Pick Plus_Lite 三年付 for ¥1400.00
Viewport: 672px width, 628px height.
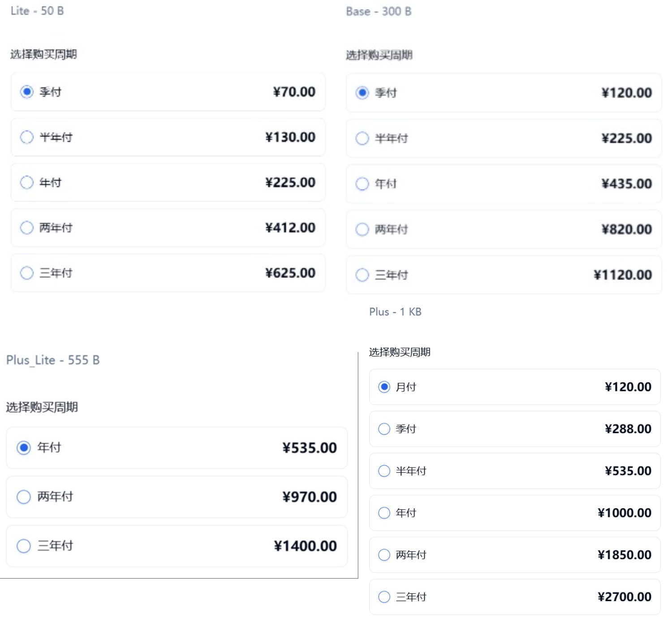(24, 546)
